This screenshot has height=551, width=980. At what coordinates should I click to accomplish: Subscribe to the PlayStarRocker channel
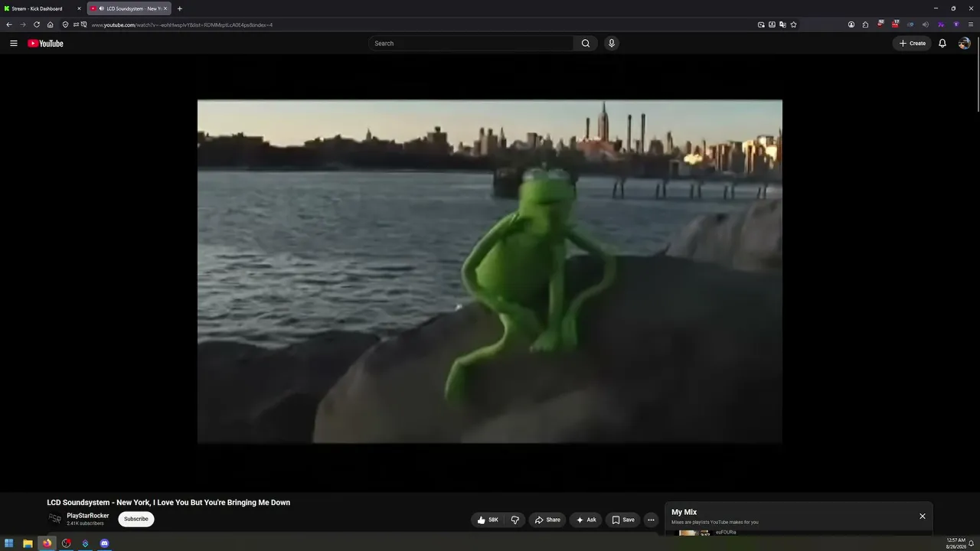tap(136, 519)
